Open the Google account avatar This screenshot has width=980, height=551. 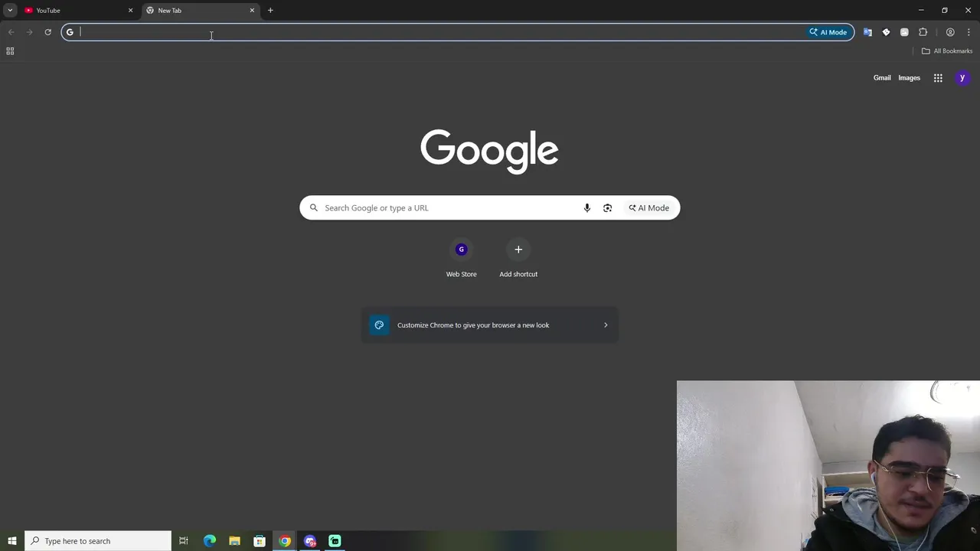coord(962,78)
